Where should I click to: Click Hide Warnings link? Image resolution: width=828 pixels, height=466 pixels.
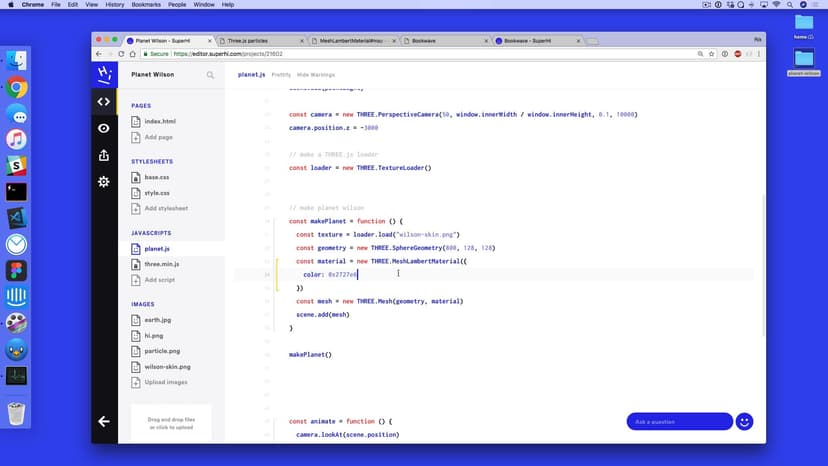[x=316, y=75]
